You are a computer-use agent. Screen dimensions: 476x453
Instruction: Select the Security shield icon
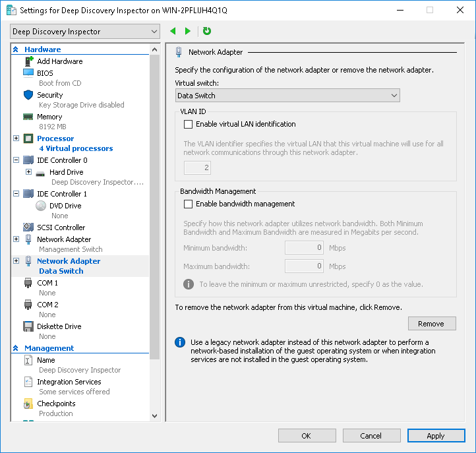[28, 95]
